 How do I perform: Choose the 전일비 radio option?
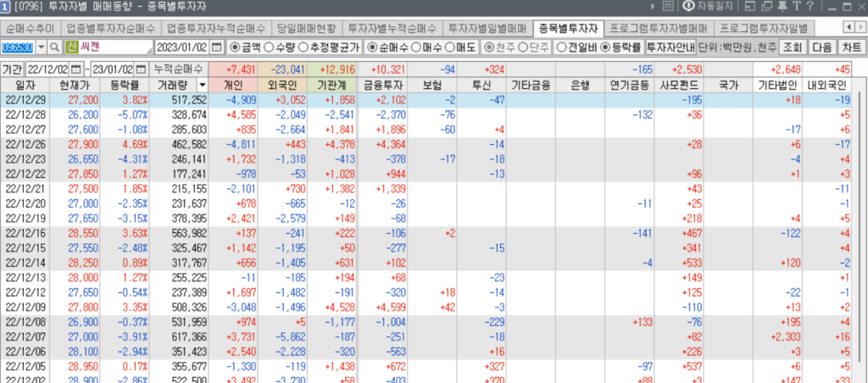[x=561, y=47]
